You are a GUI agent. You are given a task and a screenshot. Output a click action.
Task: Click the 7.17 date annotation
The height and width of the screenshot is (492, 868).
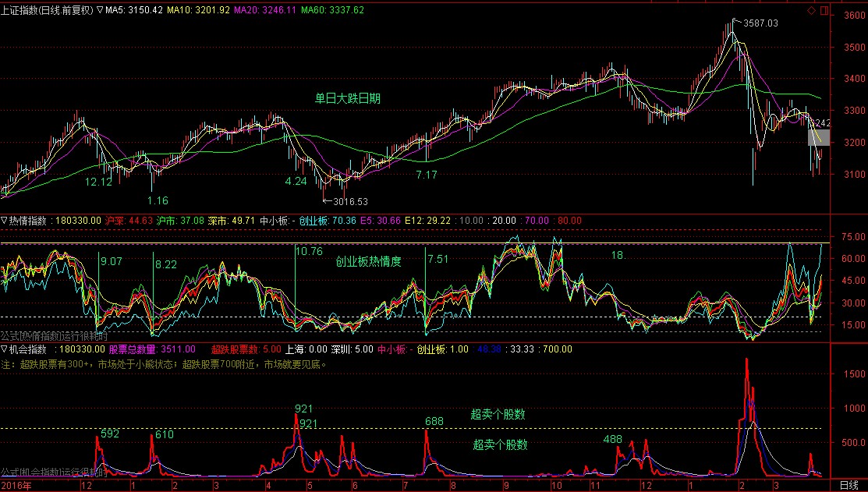pyautogui.click(x=427, y=175)
